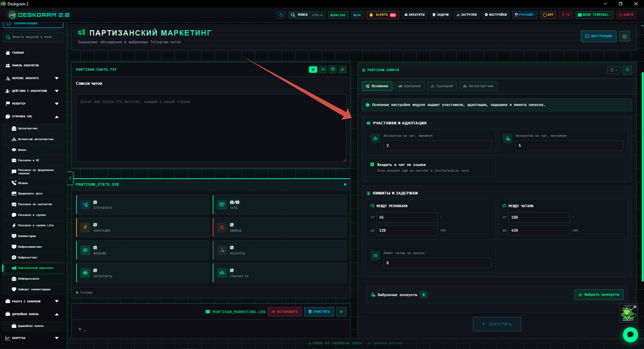The height and width of the screenshot is (349, 644).
Task: Click the Очистить log button
Action: tap(319, 312)
